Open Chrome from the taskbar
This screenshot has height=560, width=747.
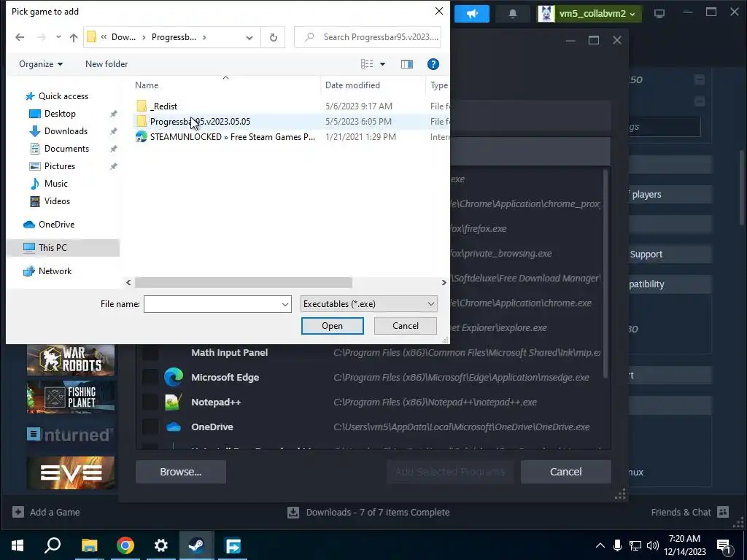pos(125,545)
